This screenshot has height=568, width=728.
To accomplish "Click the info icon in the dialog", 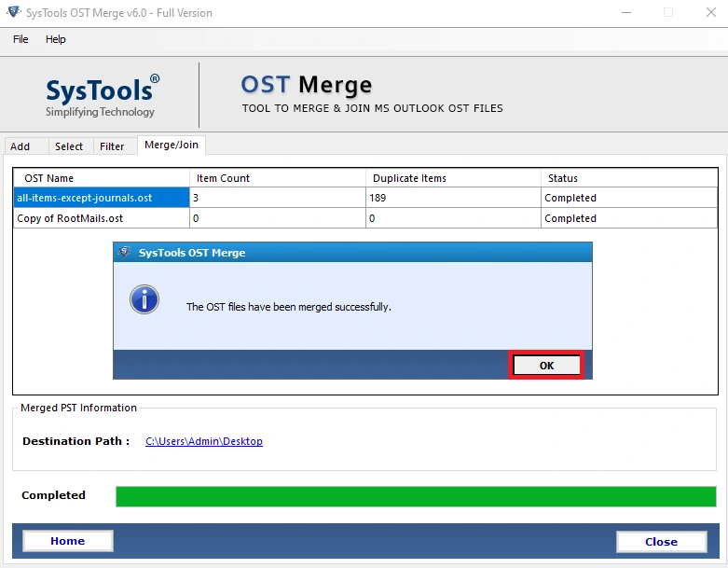I will [144, 299].
